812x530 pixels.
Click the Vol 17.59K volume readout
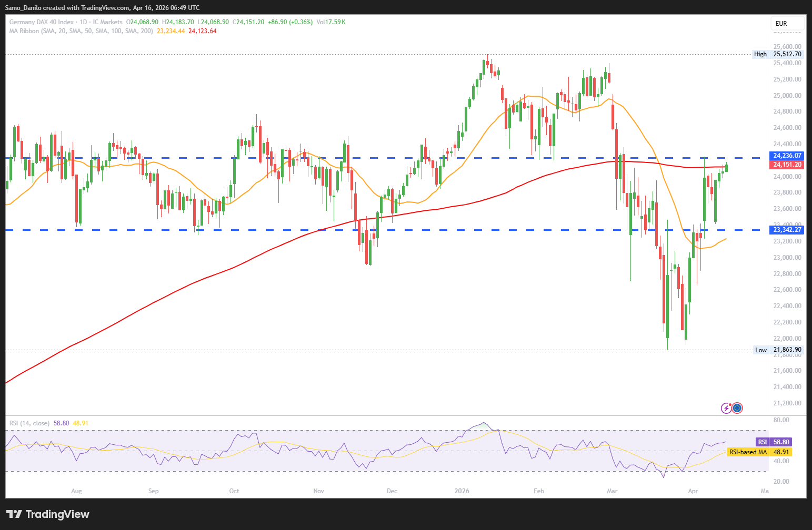pyautogui.click(x=331, y=22)
